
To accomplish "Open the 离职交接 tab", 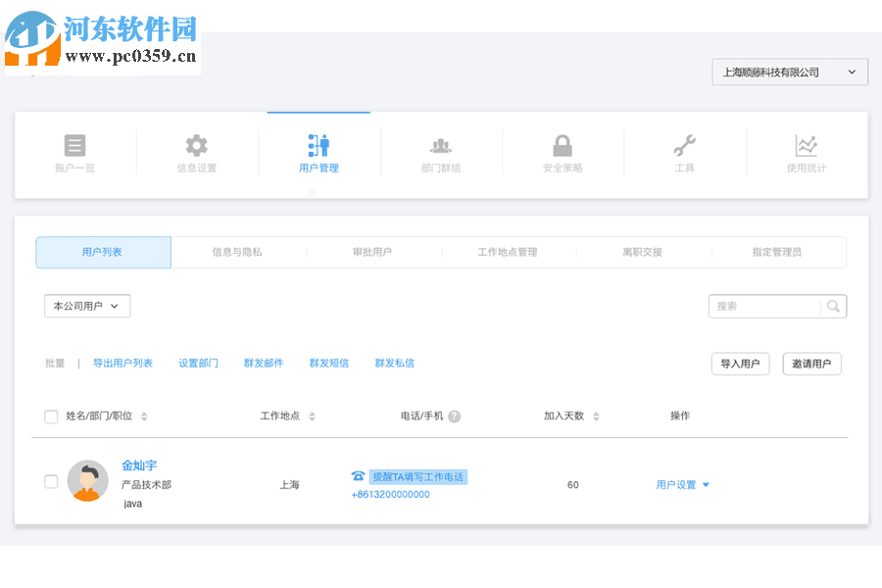I will [642, 252].
